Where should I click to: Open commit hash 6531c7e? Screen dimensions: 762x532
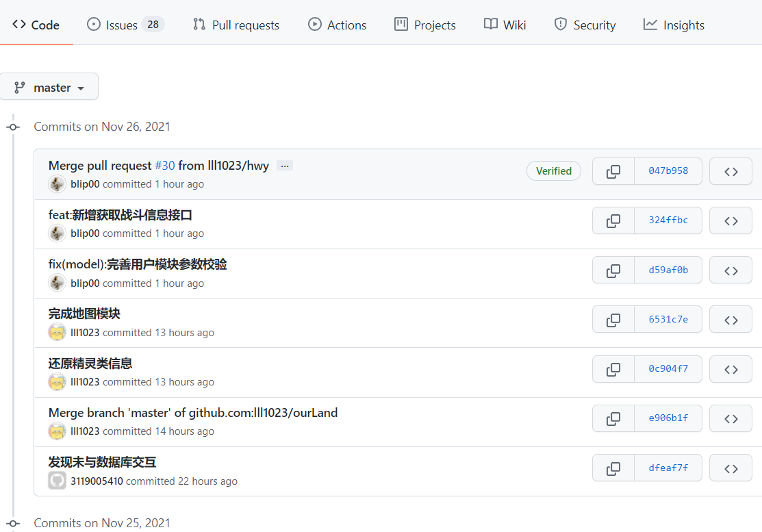(x=668, y=320)
